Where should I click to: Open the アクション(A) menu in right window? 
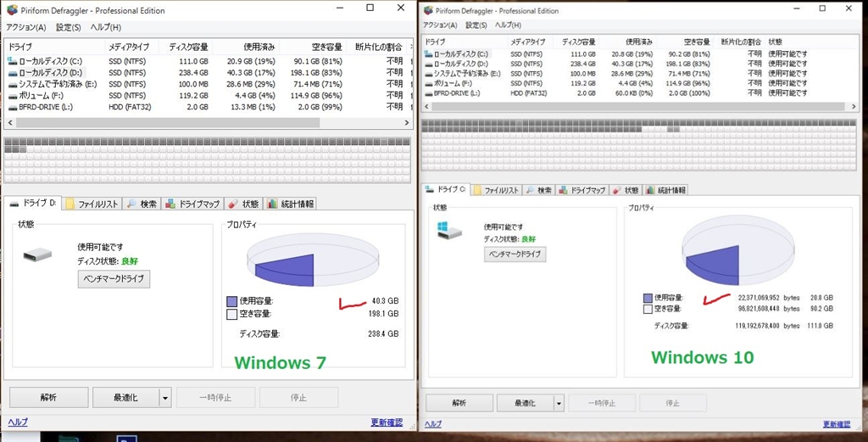pos(440,25)
